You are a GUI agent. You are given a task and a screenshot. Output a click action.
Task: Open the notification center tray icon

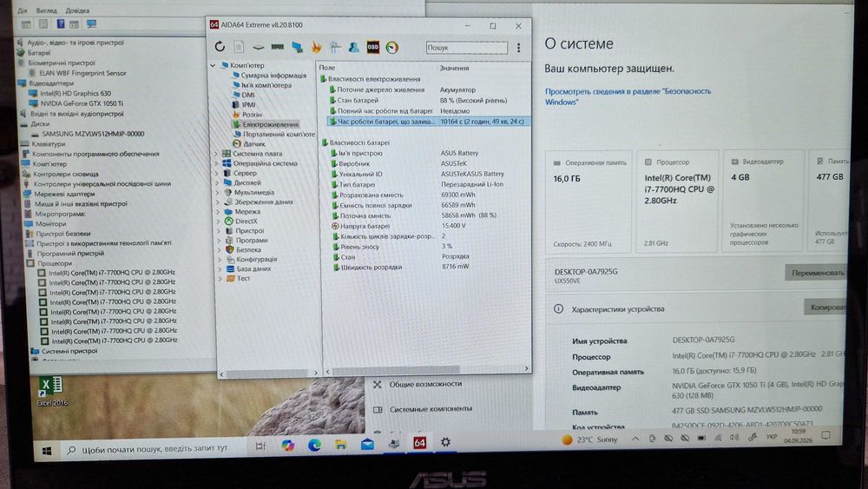(826, 436)
